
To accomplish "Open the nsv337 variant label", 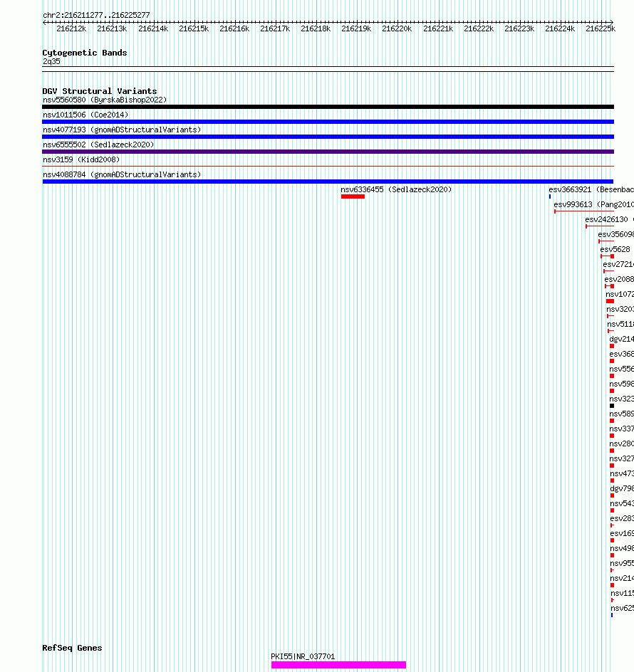I will 622,429.
